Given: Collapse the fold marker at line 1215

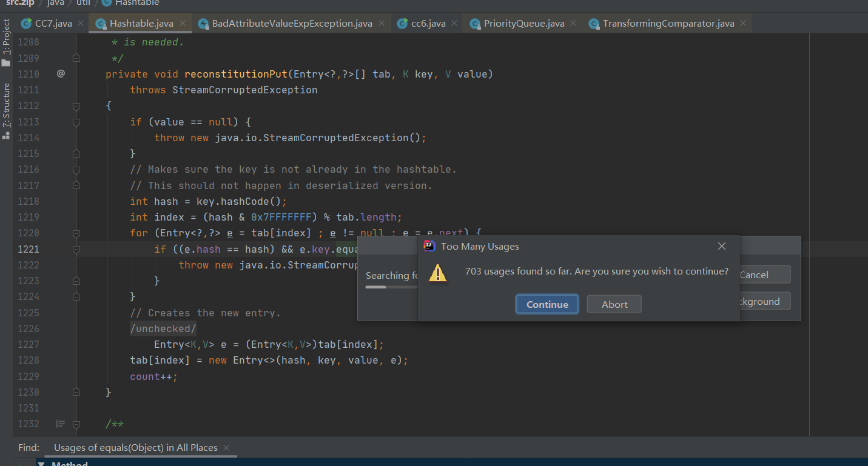Looking at the screenshot, I should [x=76, y=153].
